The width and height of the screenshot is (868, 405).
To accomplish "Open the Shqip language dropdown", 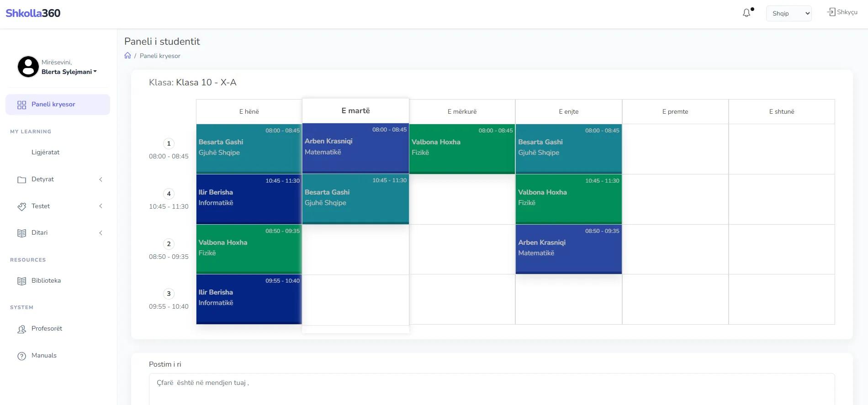I will coord(789,13).
